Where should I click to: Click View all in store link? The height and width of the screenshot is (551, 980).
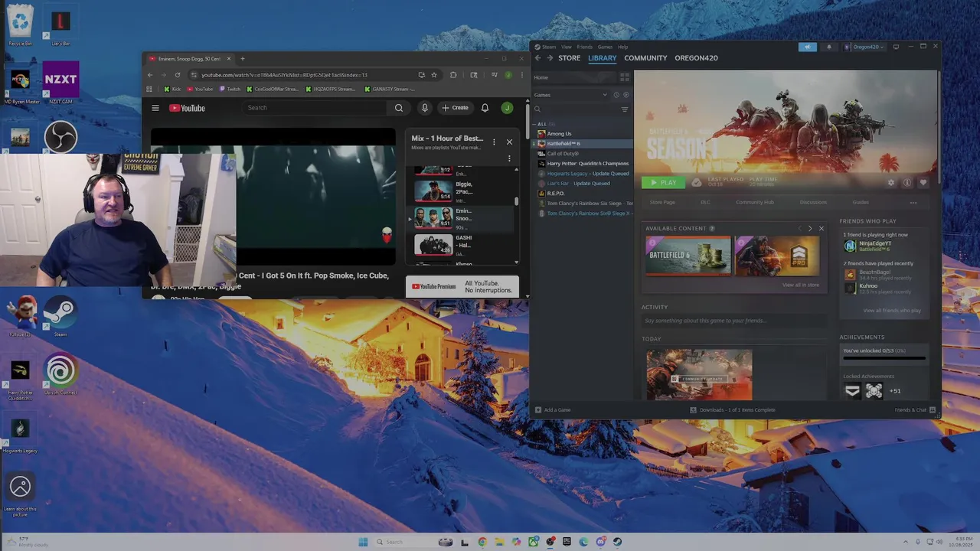click(x=801, y=285)
